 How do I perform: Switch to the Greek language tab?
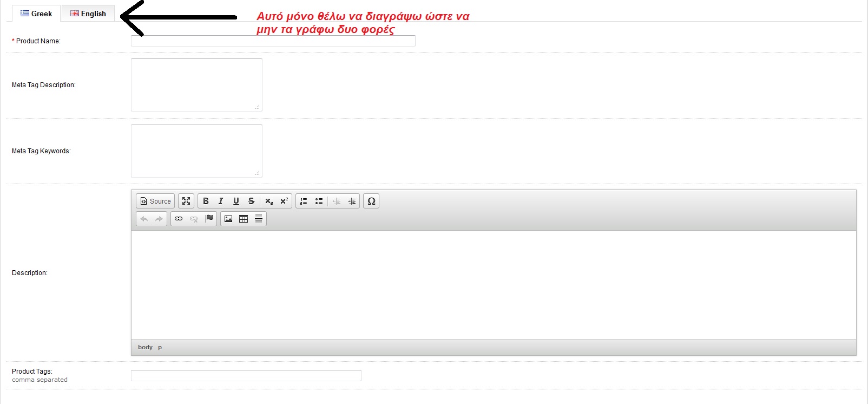(x=36, y=14)
